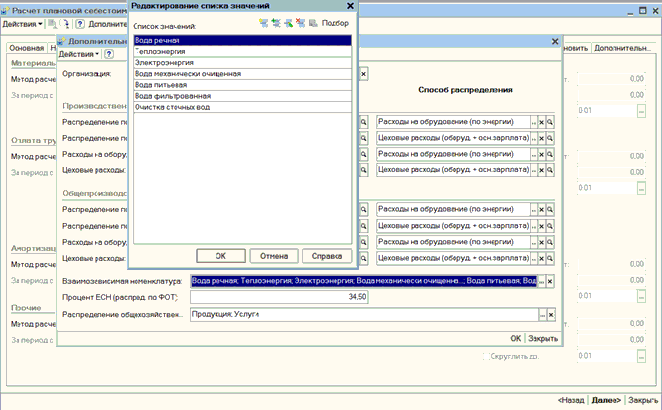
Task: Click the edit value pencil icon
Action: coord(288,23)
